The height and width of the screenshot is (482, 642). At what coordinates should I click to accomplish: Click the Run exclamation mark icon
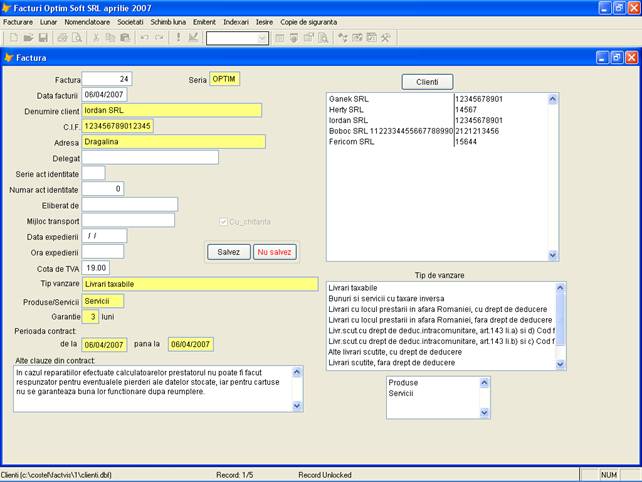click(x=178, y=37)
